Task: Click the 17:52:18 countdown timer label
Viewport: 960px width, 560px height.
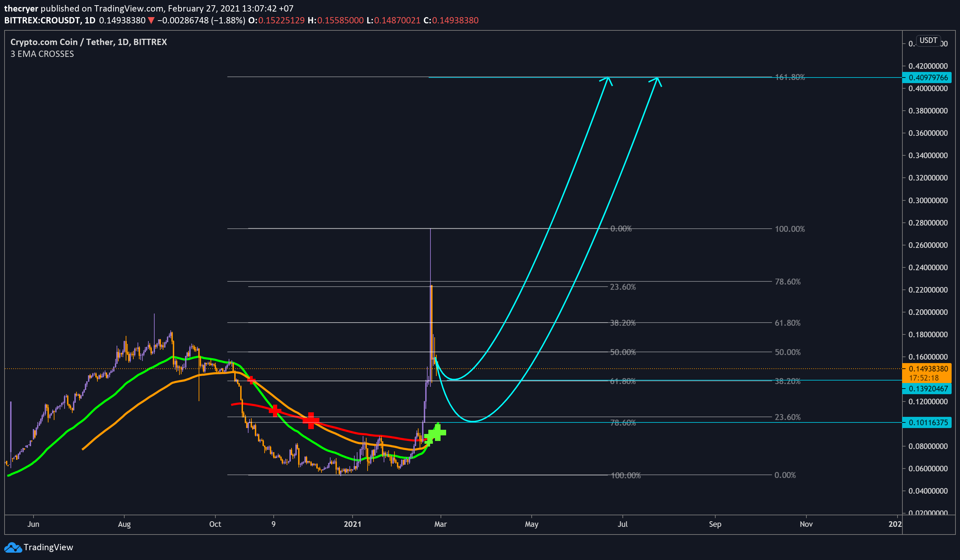Action: [924, 378]
